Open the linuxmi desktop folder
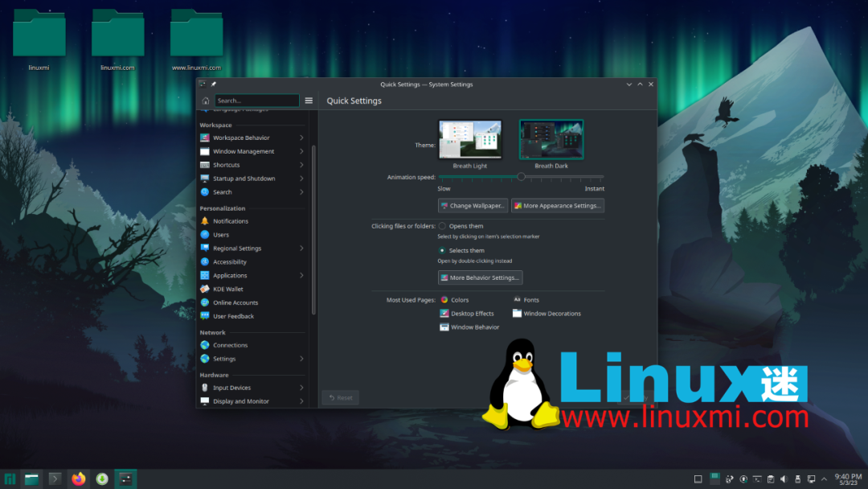Viewport: 868px width, 489px height. click(39, 40)
